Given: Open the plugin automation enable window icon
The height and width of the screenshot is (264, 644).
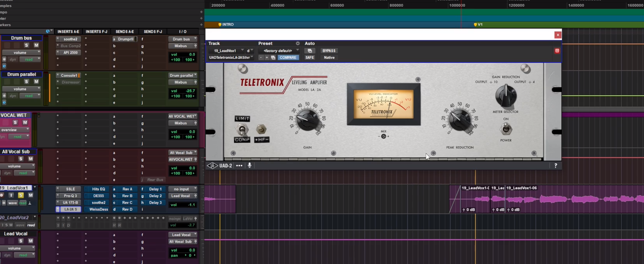Looking at the screenshot, I should click(x=309, y=51).
